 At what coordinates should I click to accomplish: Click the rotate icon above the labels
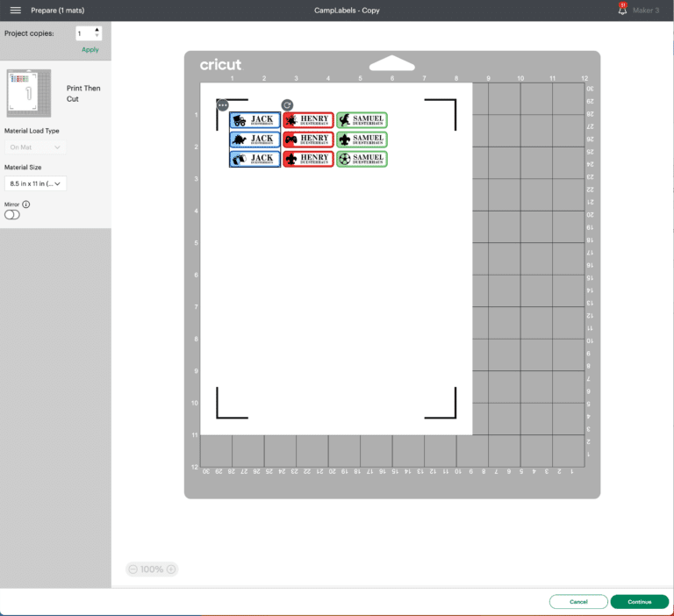click(x=287, y=105)
